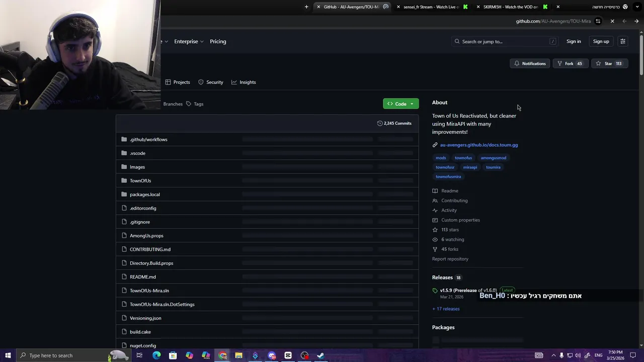Jump to the Readme section link
Image resolution: width=644 pixels, height=362 pixels.
pos(445,191)
